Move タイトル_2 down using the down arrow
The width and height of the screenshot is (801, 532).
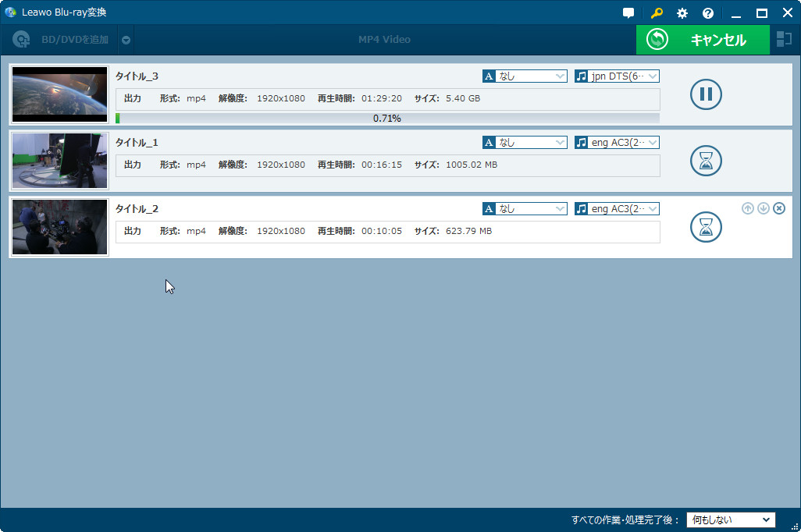[763, 207]
